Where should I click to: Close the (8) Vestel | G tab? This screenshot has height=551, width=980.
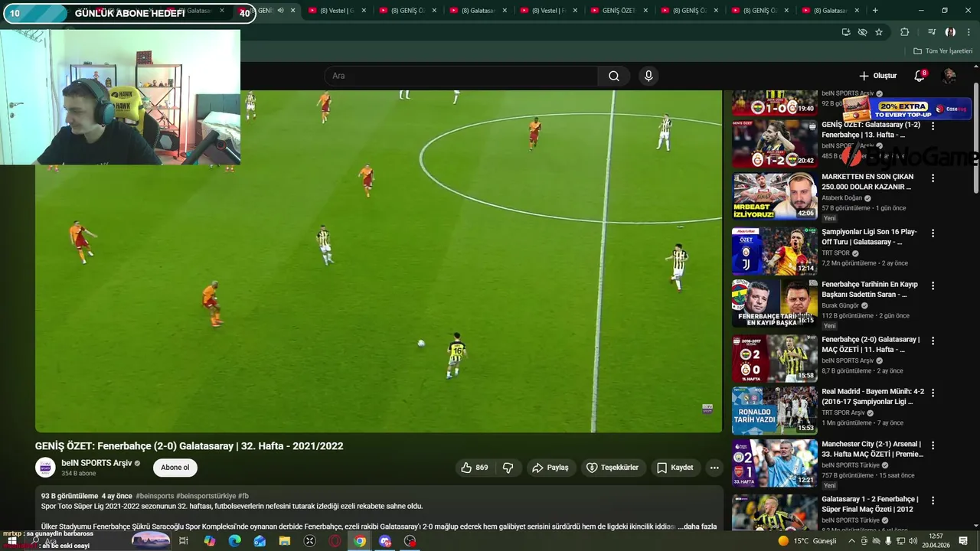point(364,11)
